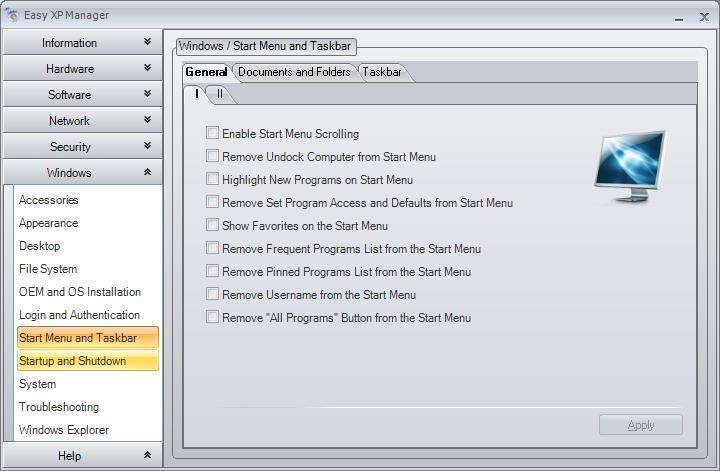This screenshot has height=471, width=720.
Task: Select sub-tab I
Action: pos(197,94)
